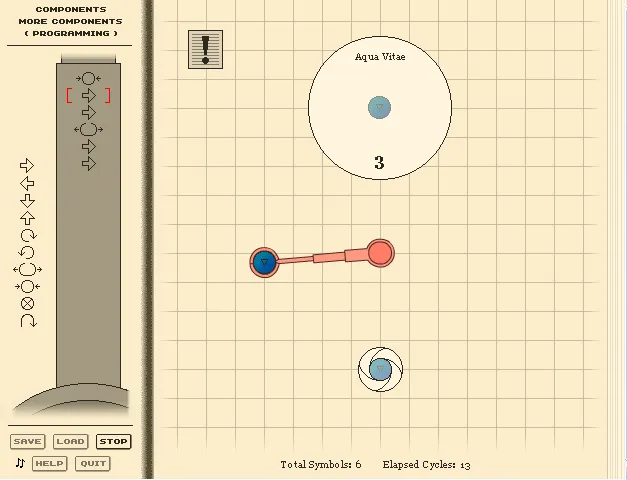Choose the release (outward arrows) instruction

27,269
